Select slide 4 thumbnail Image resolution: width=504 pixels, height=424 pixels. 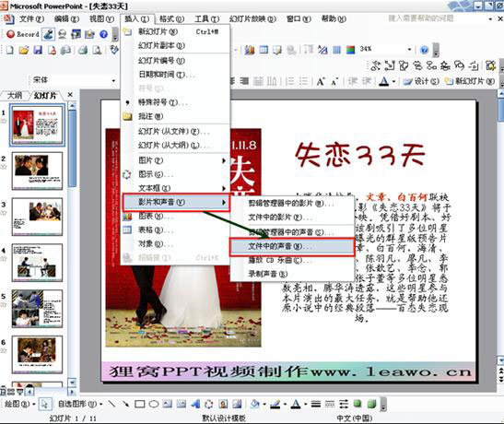coord(37,263)
